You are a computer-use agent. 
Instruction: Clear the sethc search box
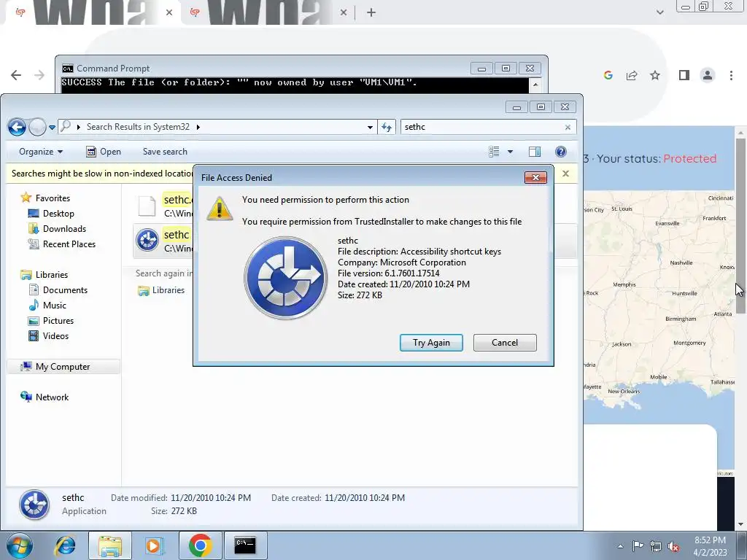click(568, 127)
